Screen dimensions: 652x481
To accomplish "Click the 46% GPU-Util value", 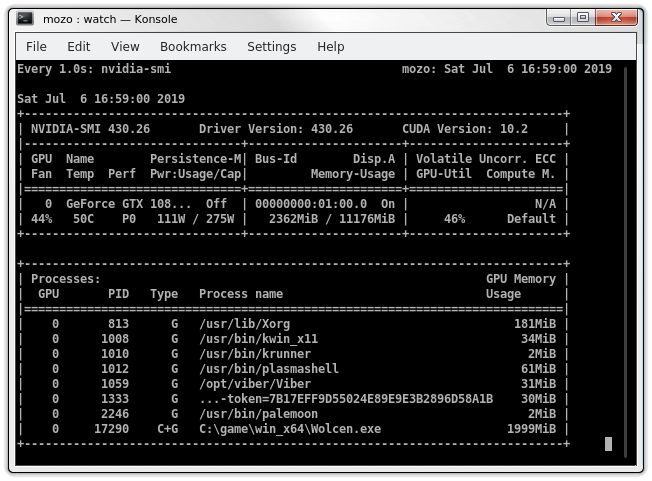I will [x=454, y=219].
